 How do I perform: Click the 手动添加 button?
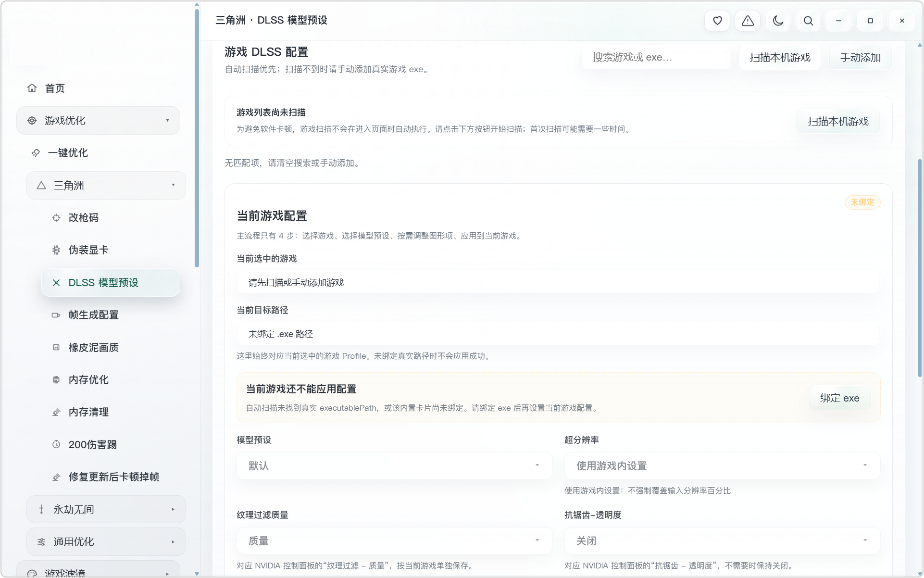(860, 58)
